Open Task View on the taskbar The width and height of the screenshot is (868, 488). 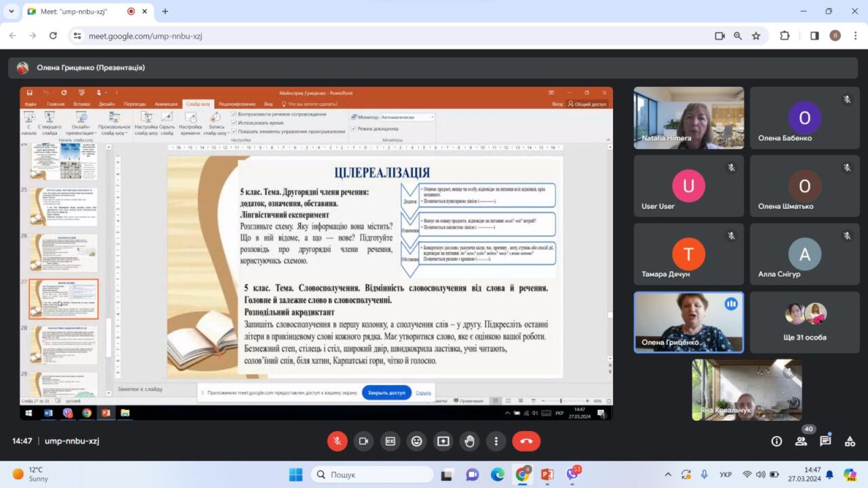[x=447, y=474]
